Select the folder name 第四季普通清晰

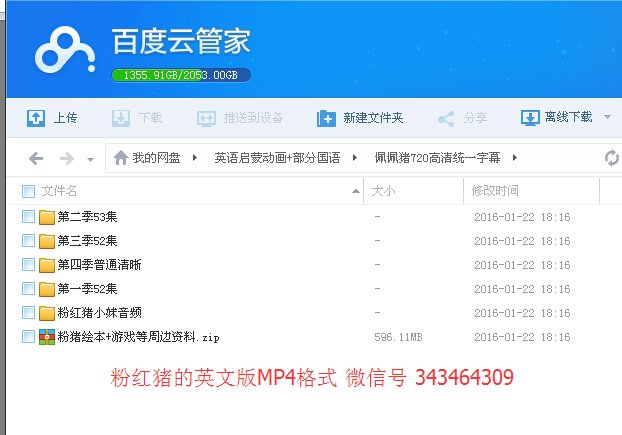click(x=99, y=265)
